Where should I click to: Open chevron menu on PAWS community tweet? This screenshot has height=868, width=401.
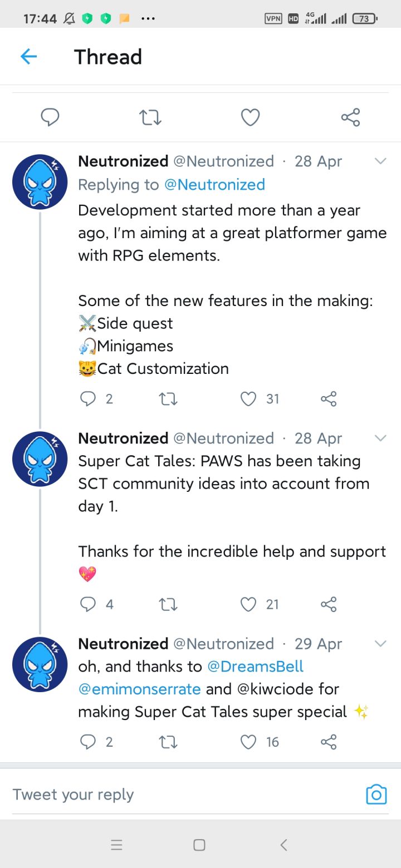pyautogui.click(x=380, y=438)
